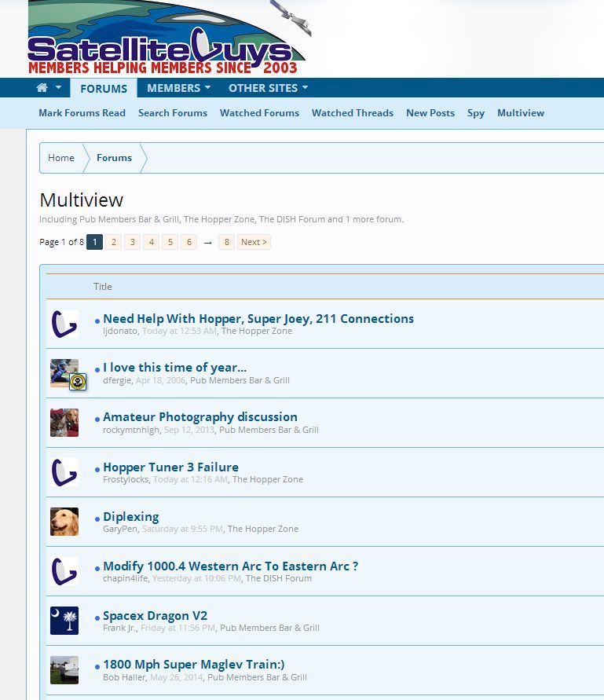The image size is (604, 700).
Task: Click the pagination arrow between 6 and 8
Action: click(207, 243)
